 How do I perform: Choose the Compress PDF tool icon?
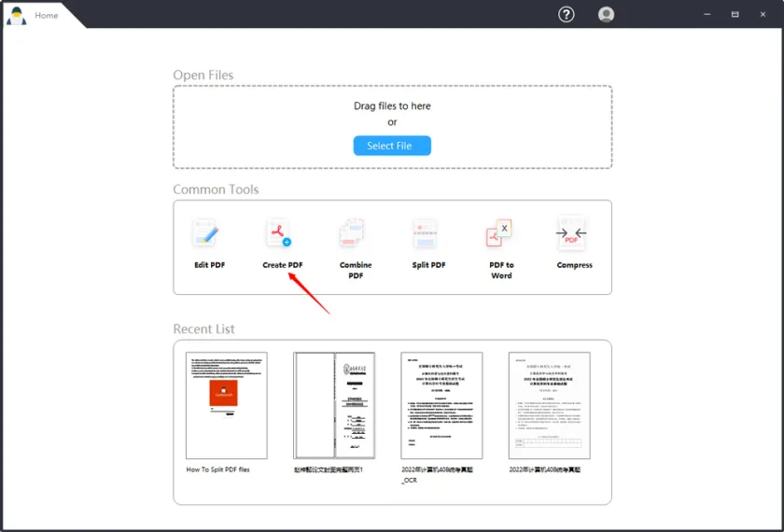tap(571, 233)
